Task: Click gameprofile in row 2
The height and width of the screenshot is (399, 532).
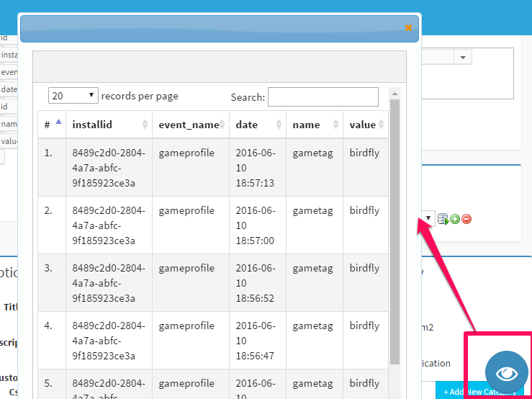Action: (186, 211)
